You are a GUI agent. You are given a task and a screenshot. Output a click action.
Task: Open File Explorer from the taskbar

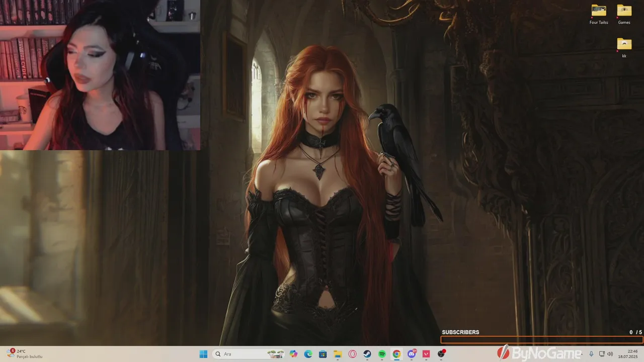click(x=338, y=354)
